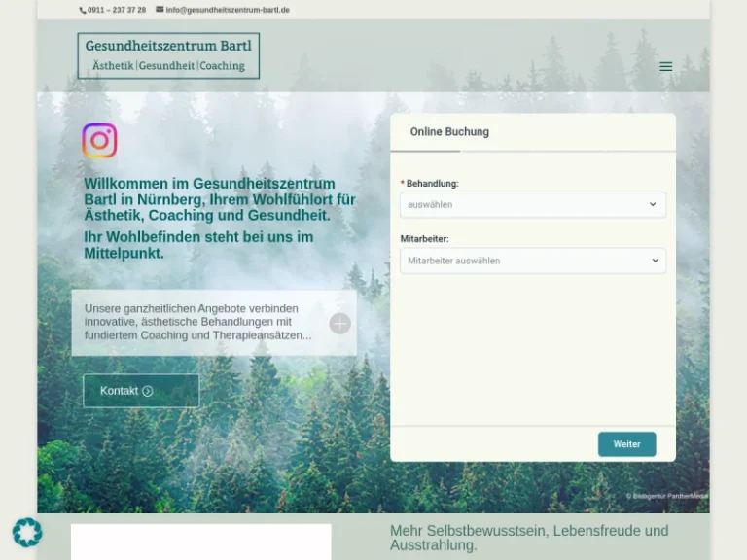Call the phone number 0911 – 237 37 28

117,10
